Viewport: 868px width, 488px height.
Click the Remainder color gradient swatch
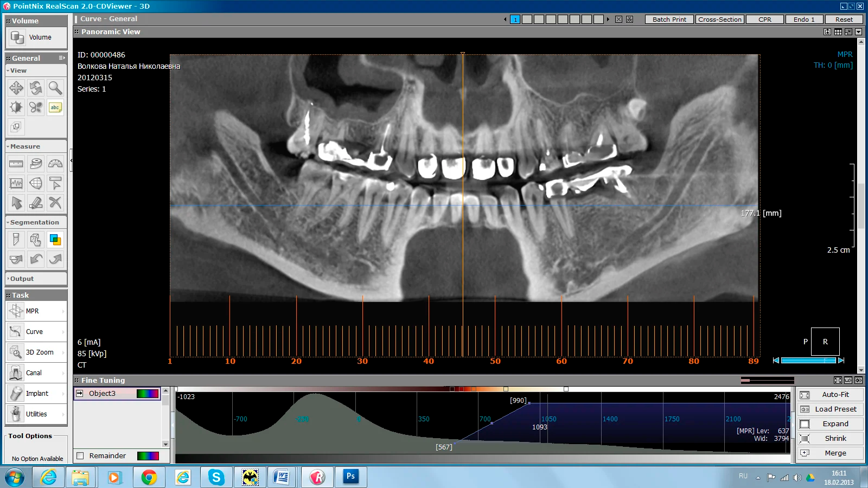click(148, 455)
